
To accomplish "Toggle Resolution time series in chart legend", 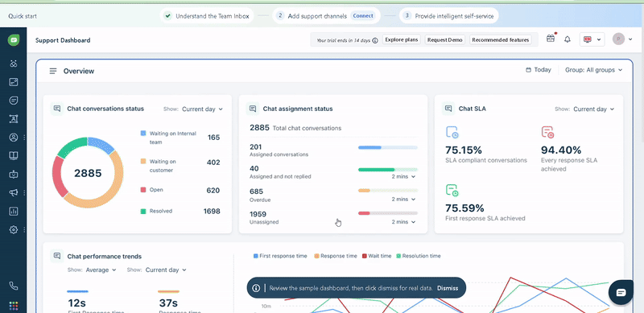I will click(x=418, y=256).
